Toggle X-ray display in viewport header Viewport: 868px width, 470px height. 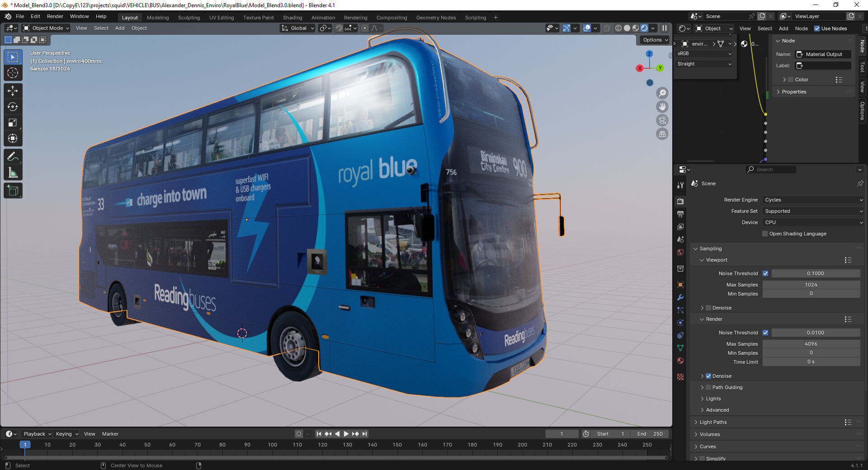(x=607, y=28)
